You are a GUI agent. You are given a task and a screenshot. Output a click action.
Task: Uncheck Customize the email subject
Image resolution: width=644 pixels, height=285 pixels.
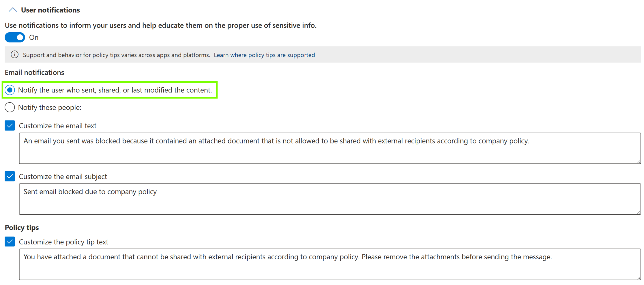point(10,176)
